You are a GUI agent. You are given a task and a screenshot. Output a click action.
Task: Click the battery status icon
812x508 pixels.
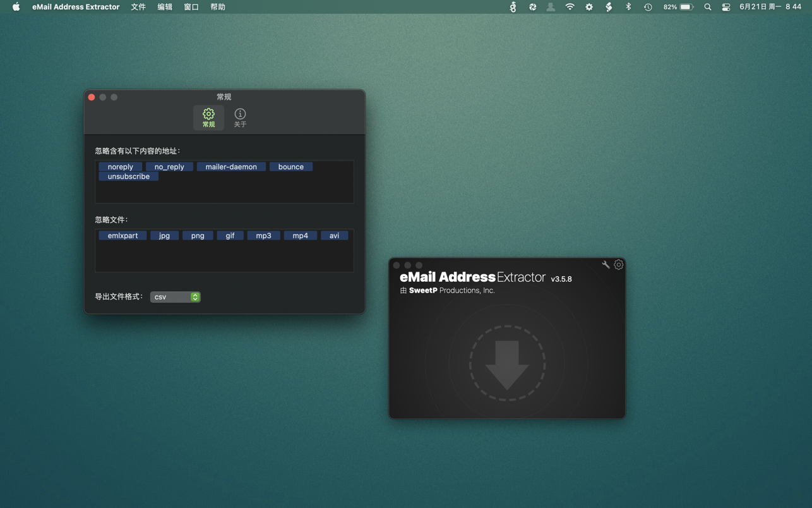click(686, 7)
